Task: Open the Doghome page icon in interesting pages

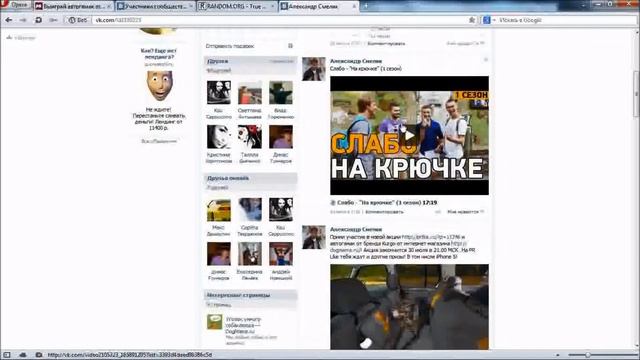Action: pyautogui.click(x=214, y=322)
